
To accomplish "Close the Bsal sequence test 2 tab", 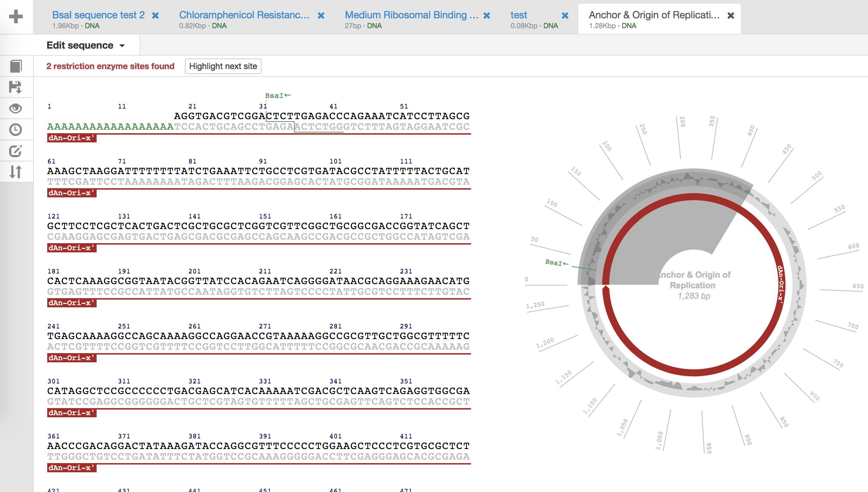I will point(155,16).
